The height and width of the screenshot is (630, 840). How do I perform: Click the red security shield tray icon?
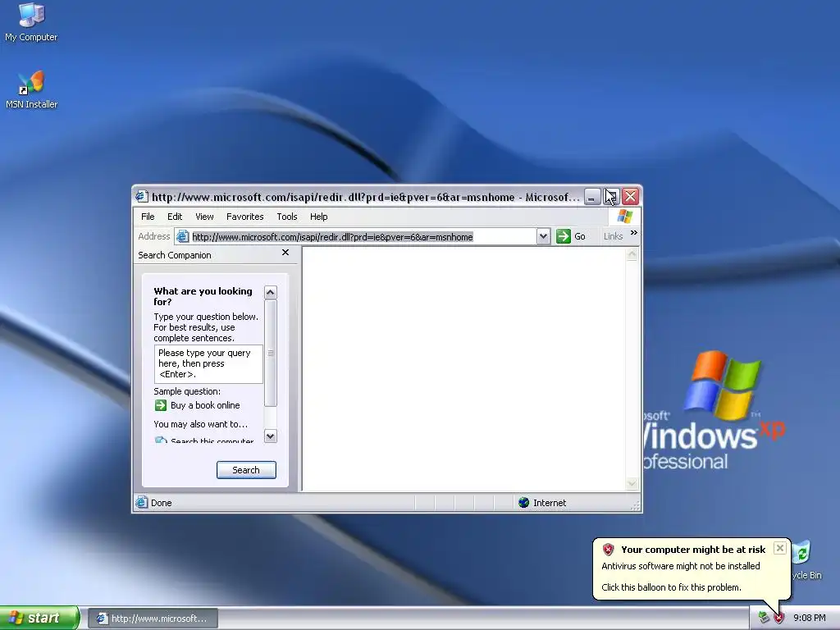[778, 619]
